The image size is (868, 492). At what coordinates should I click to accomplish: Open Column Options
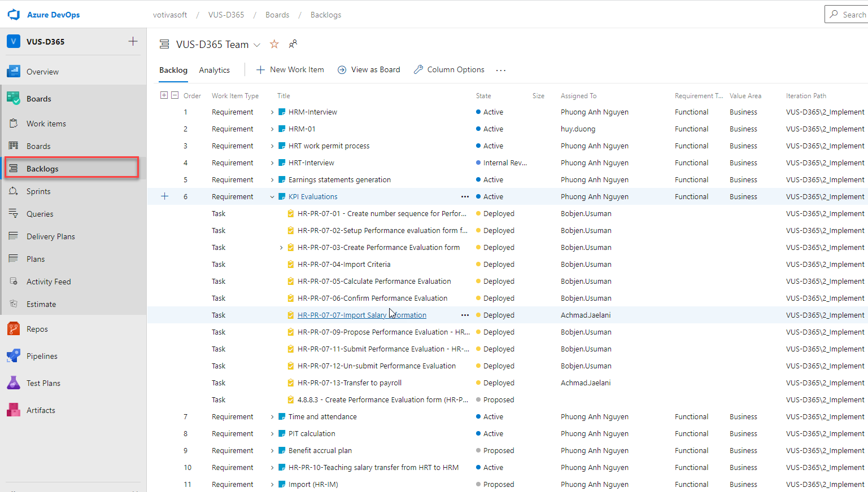pyautogui.click(x=449, y=69)
